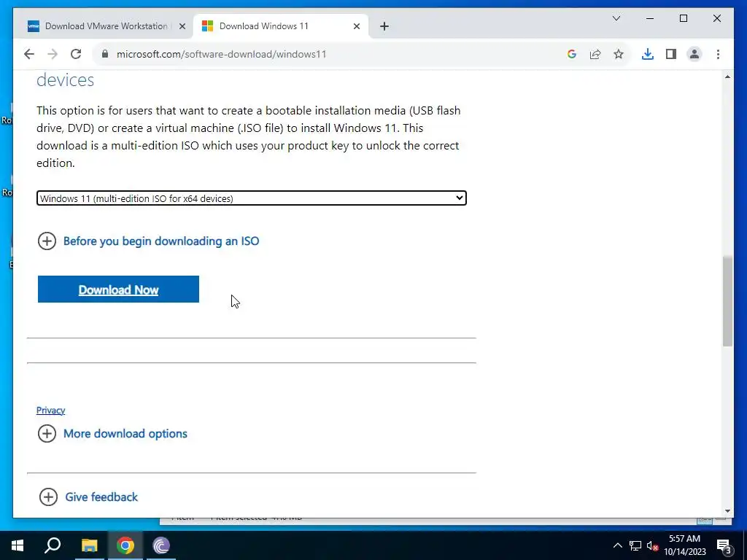The height and width of the screenshot is (560, 747).
Task: Open File Explorer from the taskbar
Action: [x=89, y=545]
